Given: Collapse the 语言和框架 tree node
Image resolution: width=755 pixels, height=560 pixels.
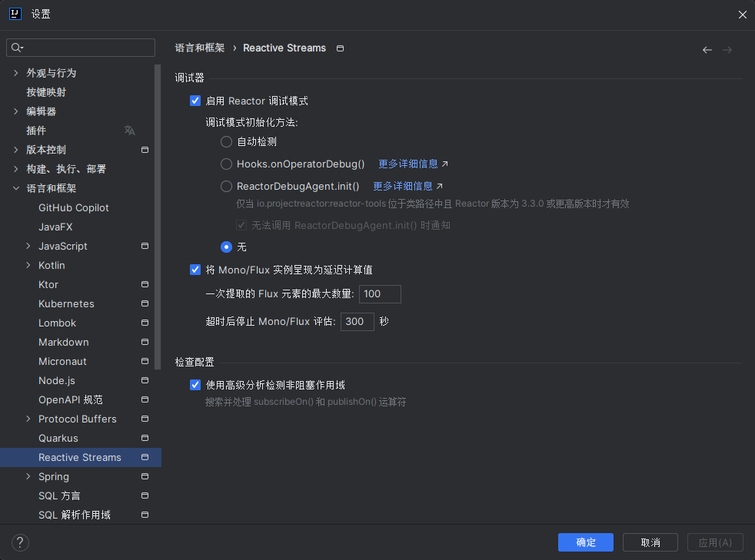Looking at the screenshot, I should point(16,188).
